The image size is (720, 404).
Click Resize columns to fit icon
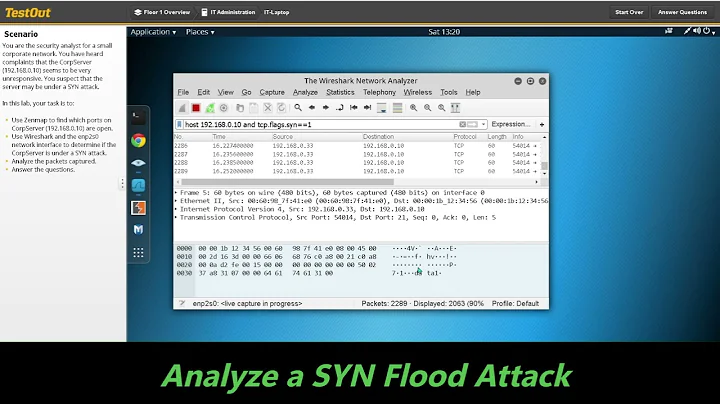[456, 108]
